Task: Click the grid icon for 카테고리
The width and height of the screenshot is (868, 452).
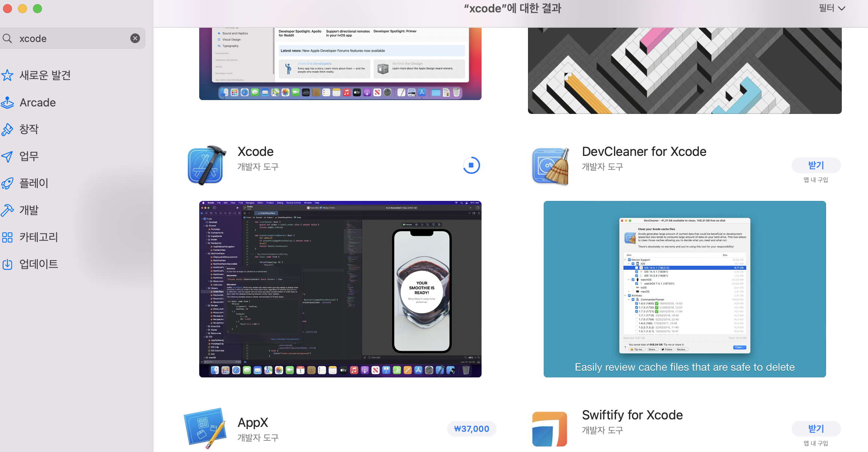Action: (7, 237)
